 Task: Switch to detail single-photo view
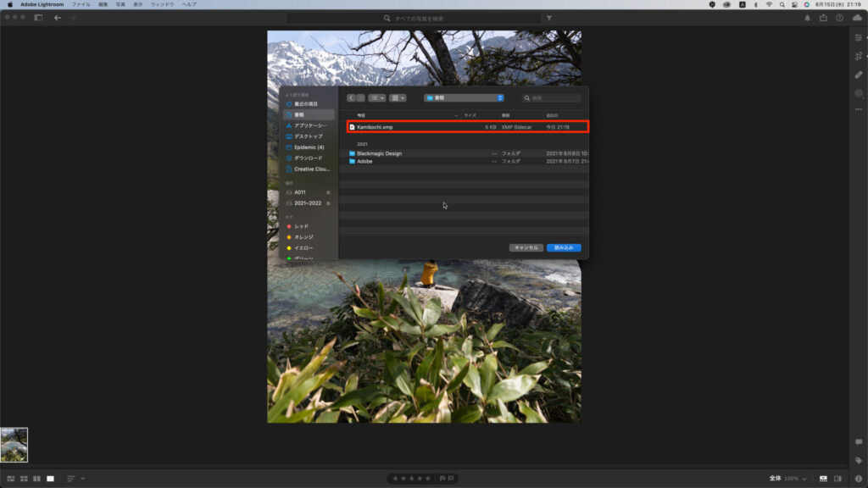click(x=50, y=479)
